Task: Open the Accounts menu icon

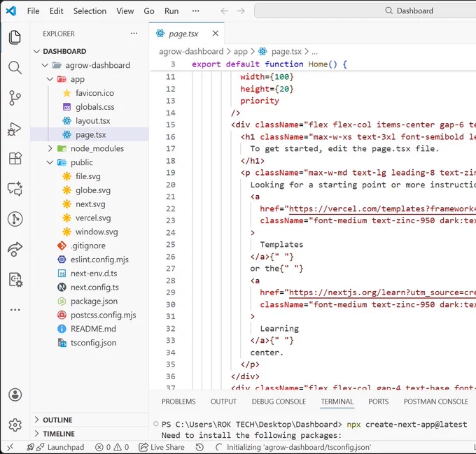Action: [x=15, y=395]
